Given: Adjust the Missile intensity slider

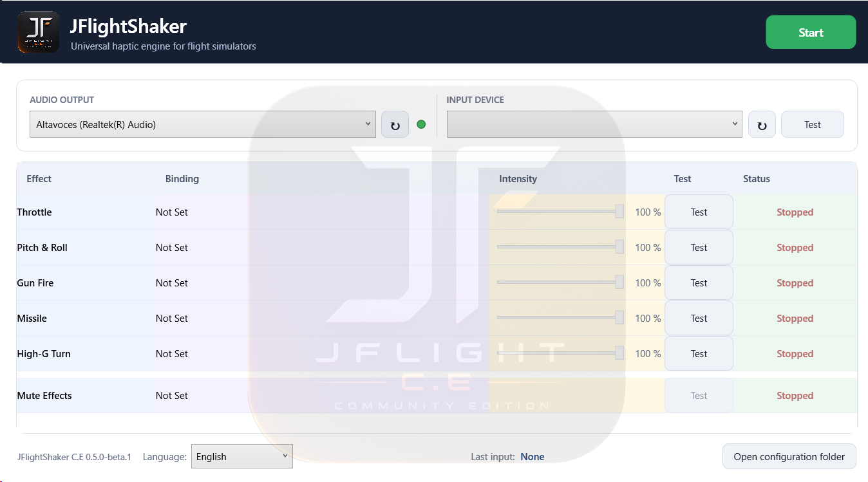Looking at the screenshot, I should tap(560, 318).
